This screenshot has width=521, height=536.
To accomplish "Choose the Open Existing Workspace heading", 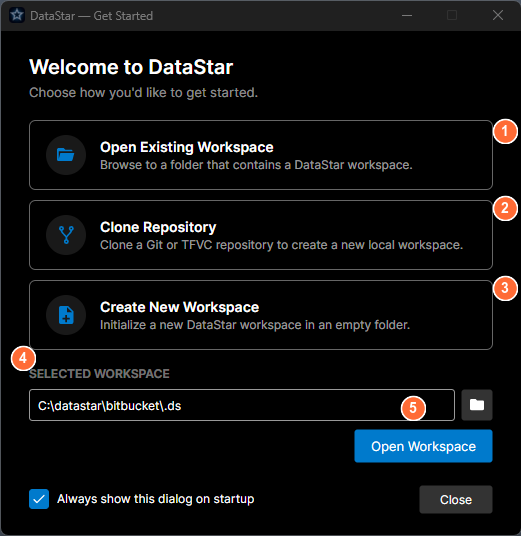I will coord(187,147).
